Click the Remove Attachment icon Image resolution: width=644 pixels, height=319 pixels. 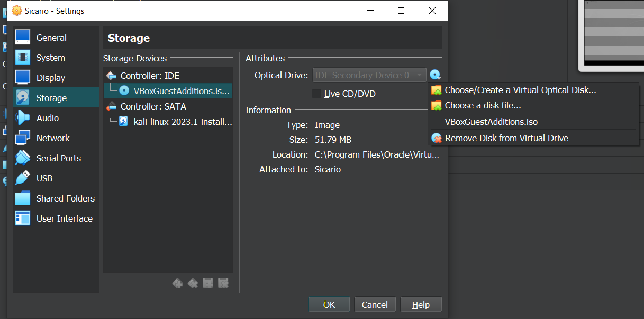(223, 283)
